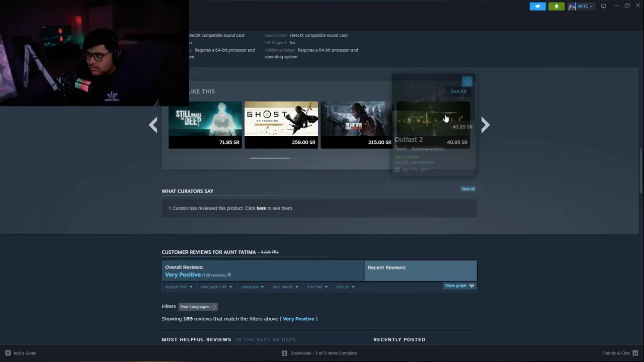Click the Recently Posted heading
644x362 pixels.
(x=399, y=339)
